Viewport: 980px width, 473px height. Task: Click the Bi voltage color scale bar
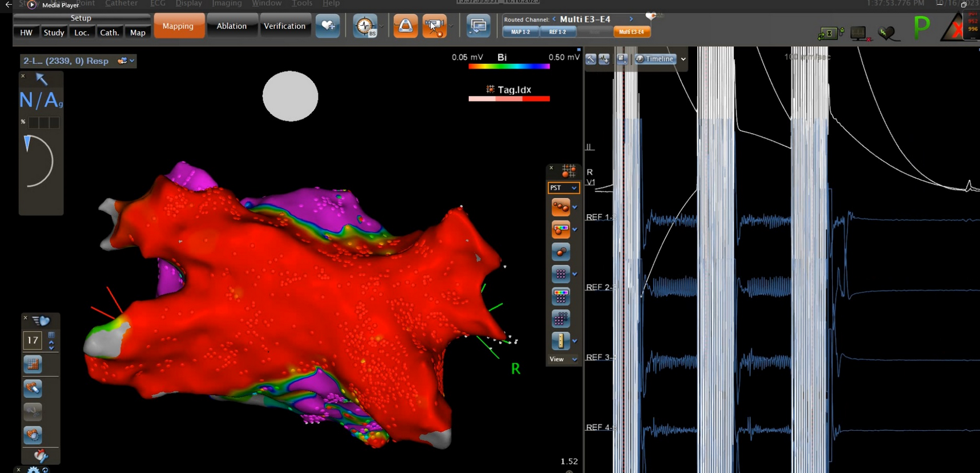tap(509, 67)
